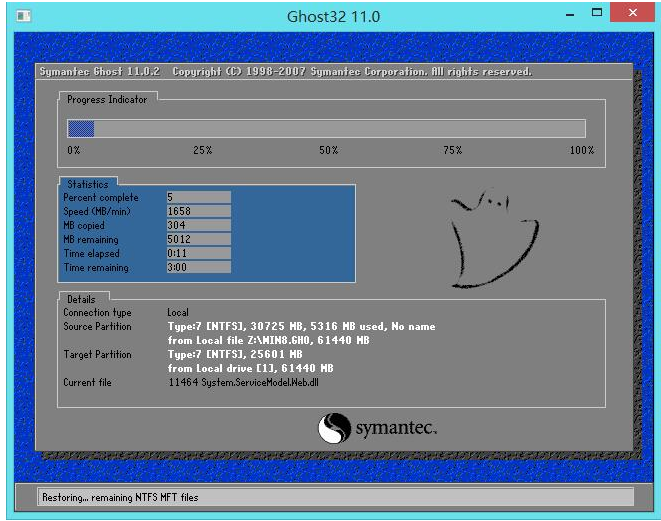
Task: Click the Ghost32 11.0 title bar text
Action: [329, 15]
